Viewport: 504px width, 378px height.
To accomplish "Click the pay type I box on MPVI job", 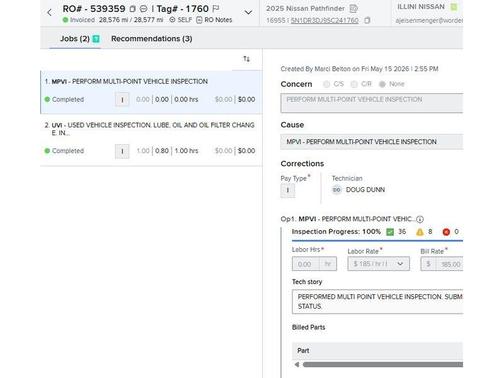I will pyautogui.click(x=122, y=100).
